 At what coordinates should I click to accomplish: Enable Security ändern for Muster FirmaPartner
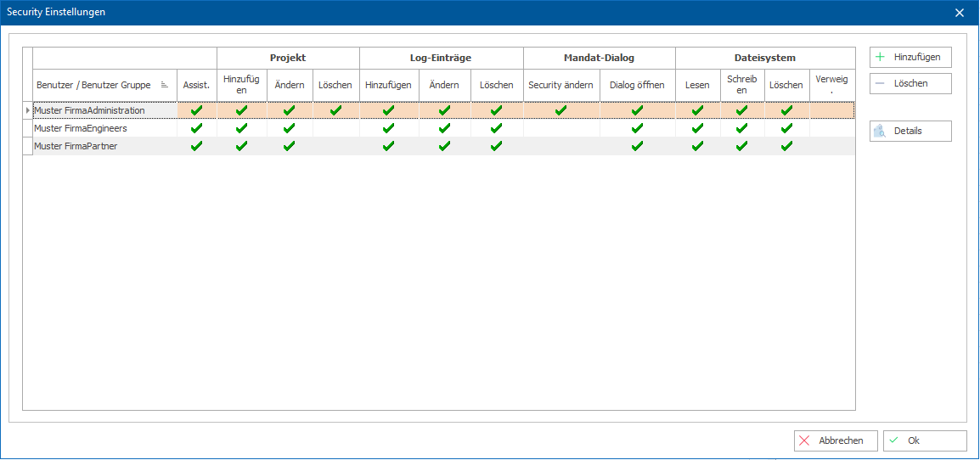tap(561, 146)
